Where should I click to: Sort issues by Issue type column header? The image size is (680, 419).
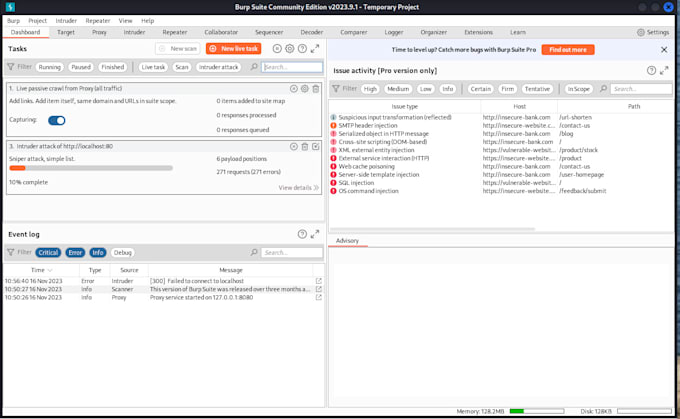pyautogui.click(x=405, y=106)
